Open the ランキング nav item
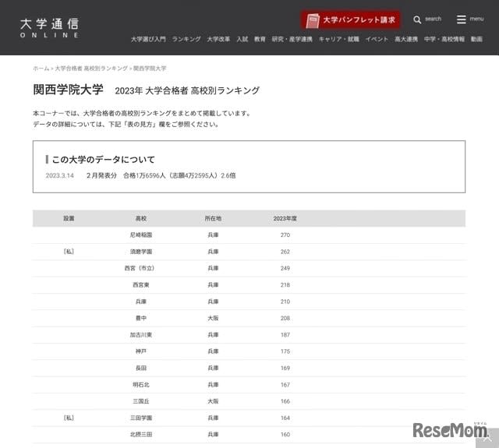499x448 pixels. pyautogui.click(x=186, y=39)
